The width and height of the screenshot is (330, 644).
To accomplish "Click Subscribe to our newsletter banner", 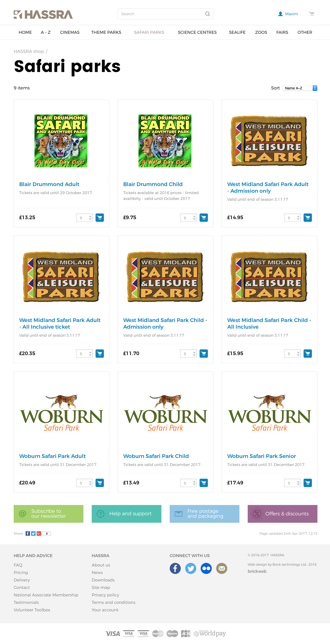I will coord(49,514).
